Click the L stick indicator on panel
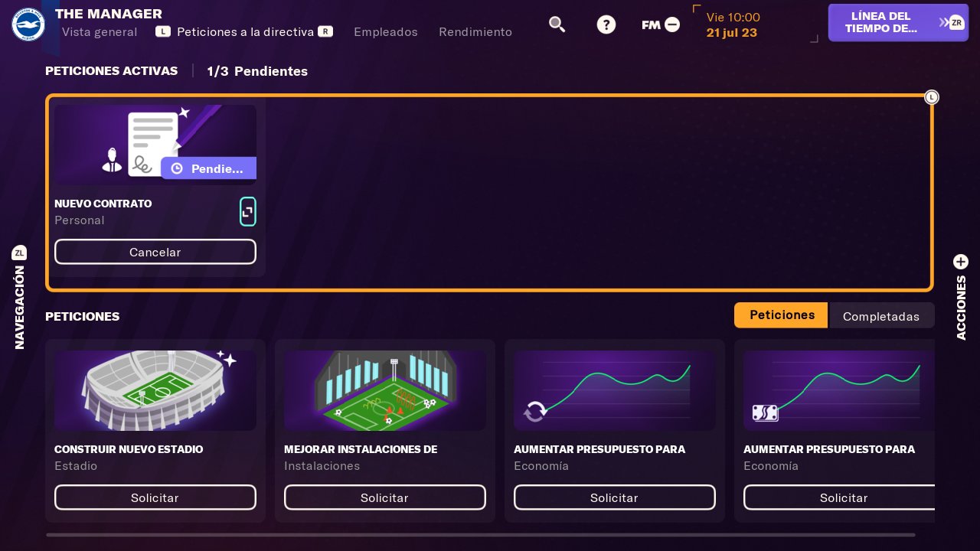980x551 pixels. (931, 97)
